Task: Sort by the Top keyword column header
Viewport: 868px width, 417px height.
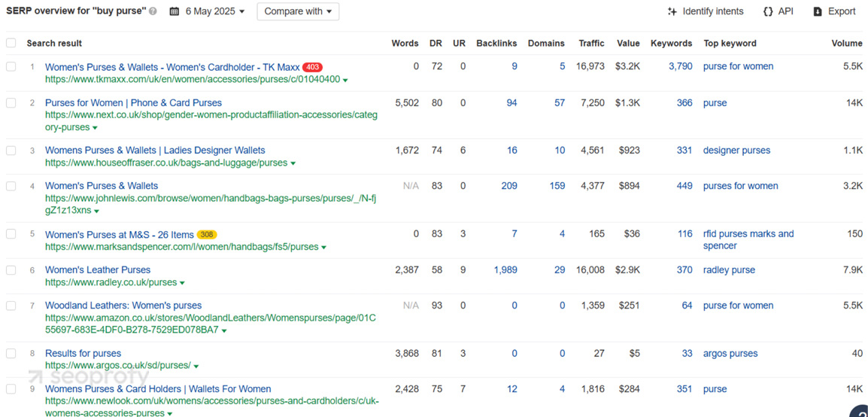Action: click(730, 43)
